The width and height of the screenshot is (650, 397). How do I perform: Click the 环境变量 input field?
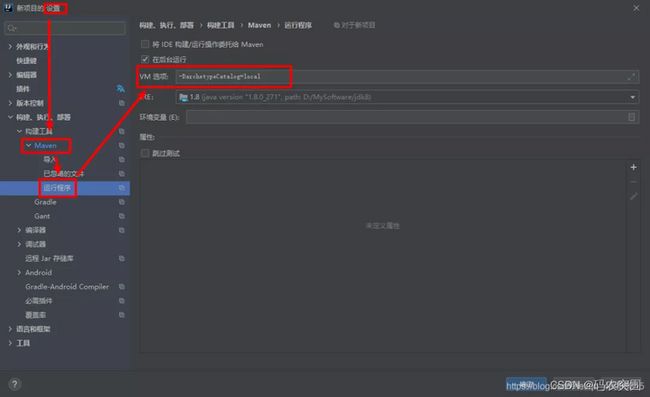point(412,117)
